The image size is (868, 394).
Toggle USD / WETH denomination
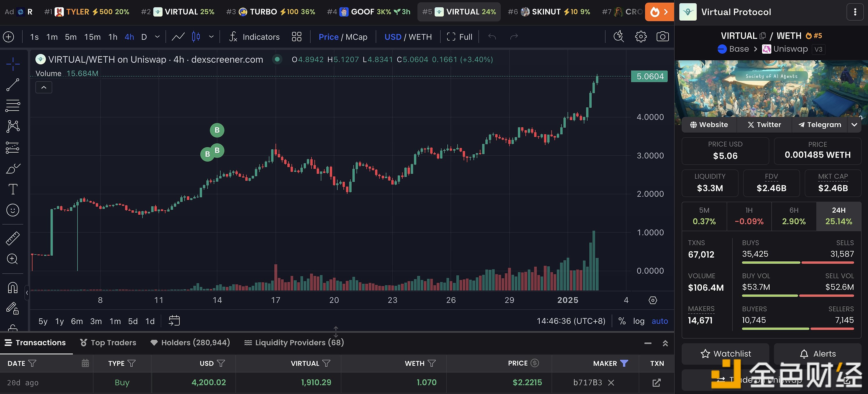[x=408, y=37]
